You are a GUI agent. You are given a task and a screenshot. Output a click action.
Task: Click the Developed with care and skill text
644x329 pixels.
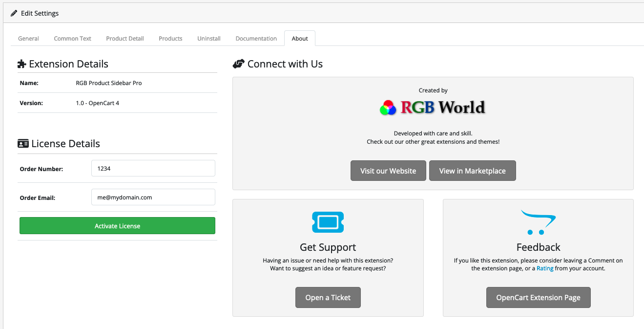coord(433,133)
